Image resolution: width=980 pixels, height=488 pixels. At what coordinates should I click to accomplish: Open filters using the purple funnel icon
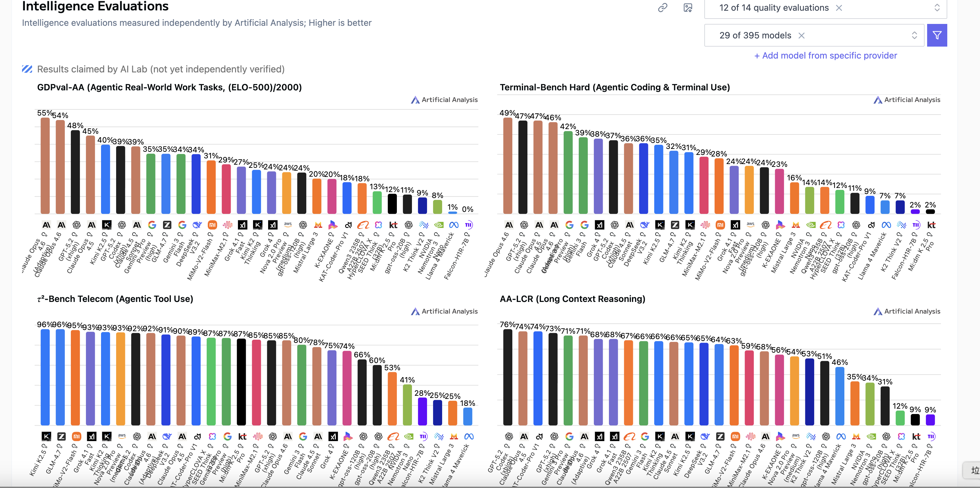pos(937,35)
